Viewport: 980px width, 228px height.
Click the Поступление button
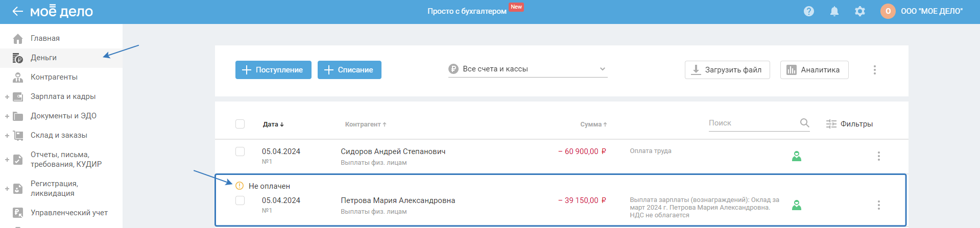pos(273,70)
